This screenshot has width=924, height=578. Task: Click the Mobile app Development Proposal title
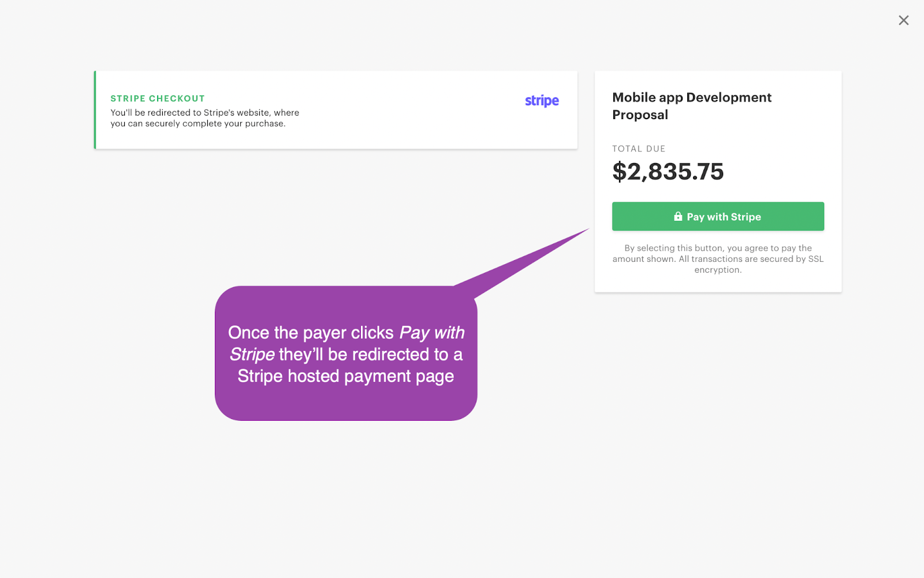point(692,106)
